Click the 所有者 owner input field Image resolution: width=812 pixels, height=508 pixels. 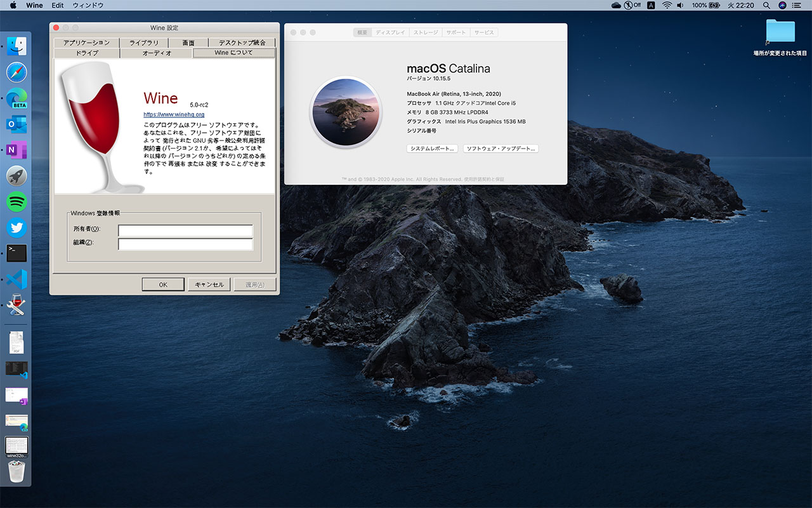click(x=185, y=231)
